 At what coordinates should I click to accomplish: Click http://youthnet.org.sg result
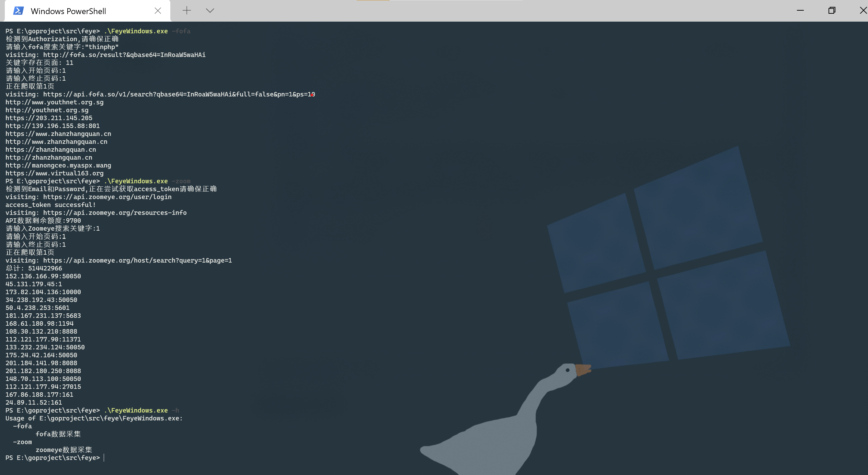tap(47, 110)
